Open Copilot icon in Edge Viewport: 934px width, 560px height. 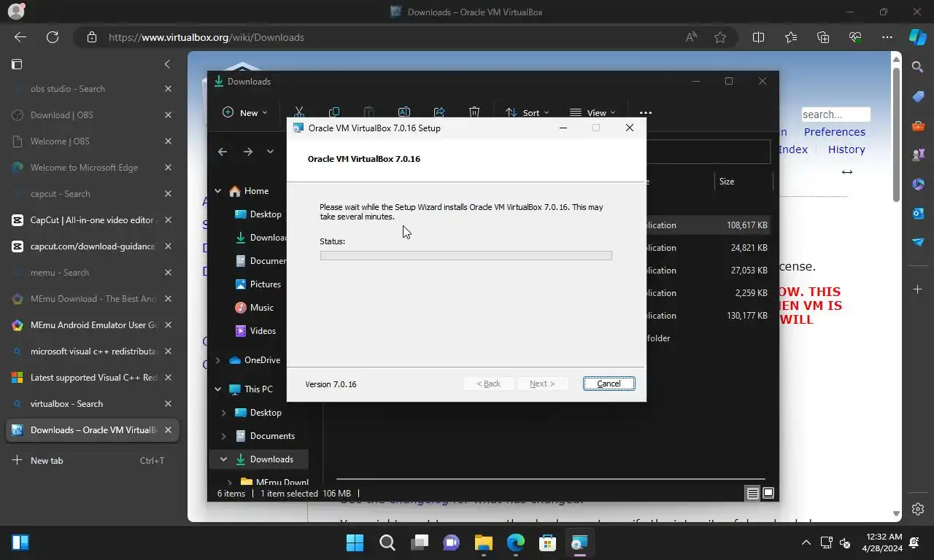tap(917, 37)
